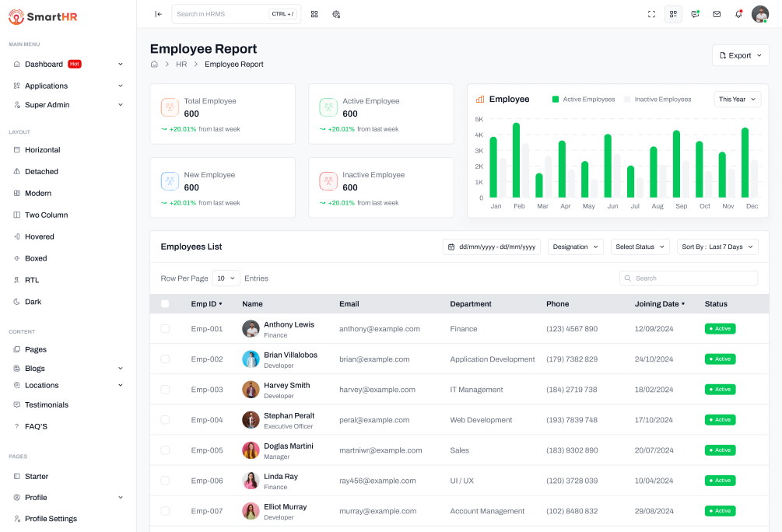Click the HR breadcrumb link
The width and height of the screenshot is (782, 532).
pos(181,65)
